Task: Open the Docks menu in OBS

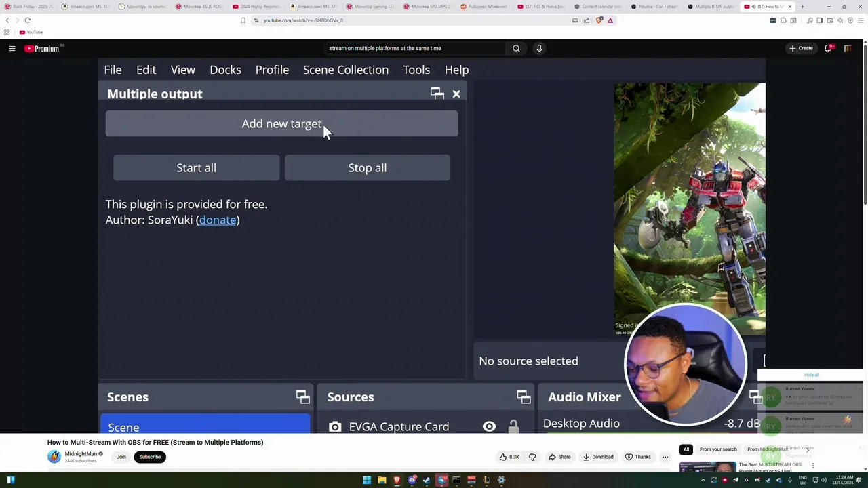Action: pos(225,70)
